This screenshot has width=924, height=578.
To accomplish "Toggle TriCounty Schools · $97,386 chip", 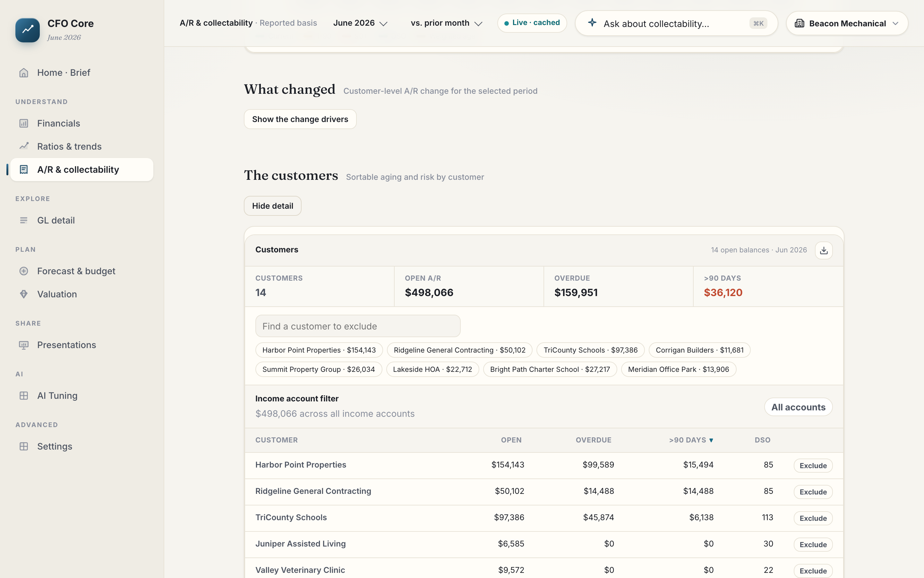I will pos(590,350).
